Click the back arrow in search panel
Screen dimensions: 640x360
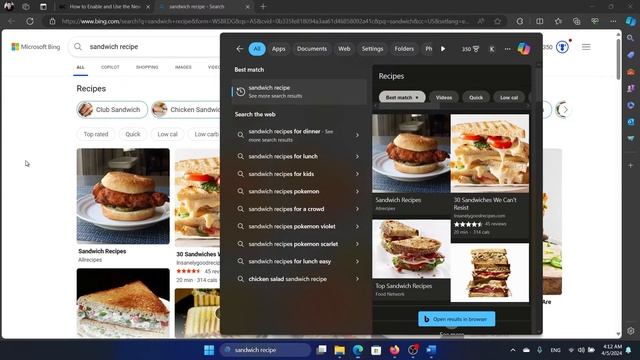coord(240,49)
